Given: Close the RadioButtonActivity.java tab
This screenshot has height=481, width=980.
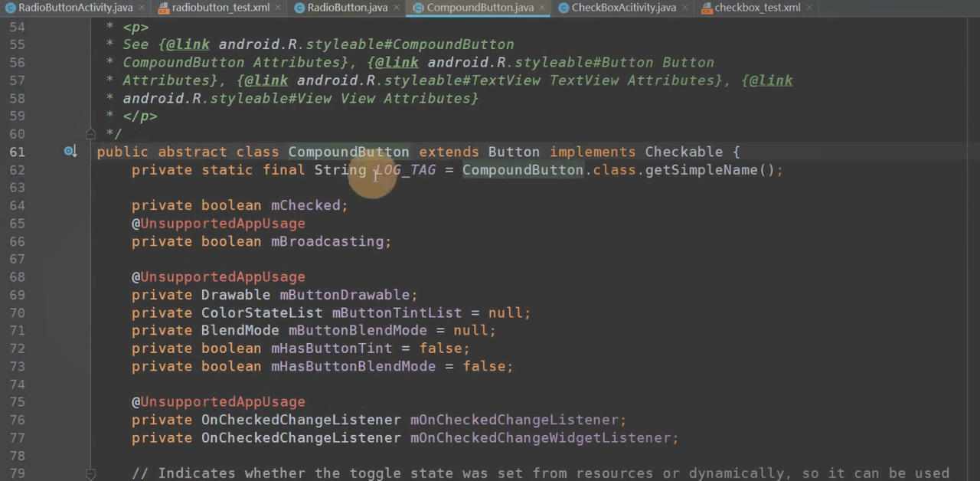Looking at the screenshot, I should (142, 8).
